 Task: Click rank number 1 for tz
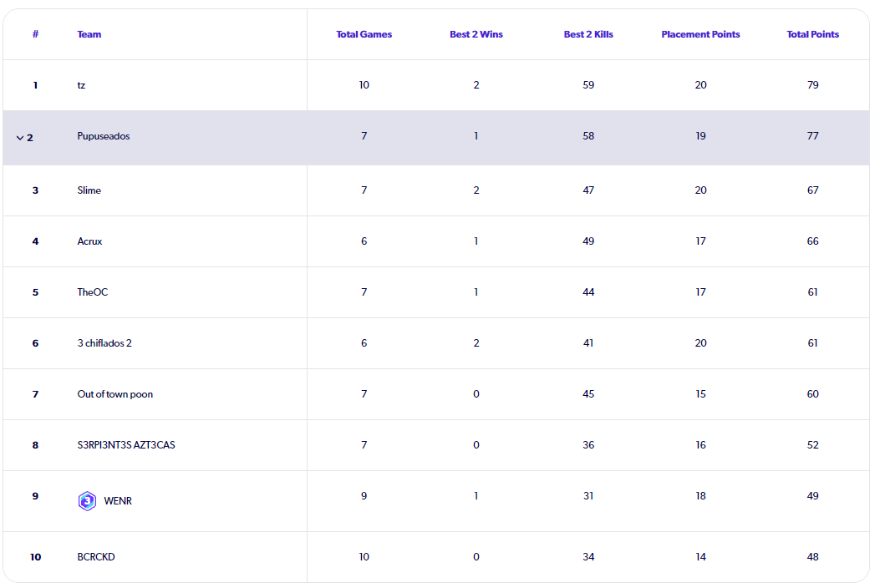[x=36, y=85]
